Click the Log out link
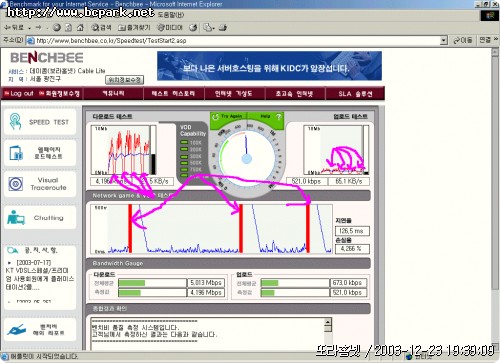This screenshot has width=500, height=363. tap(19, 94)
